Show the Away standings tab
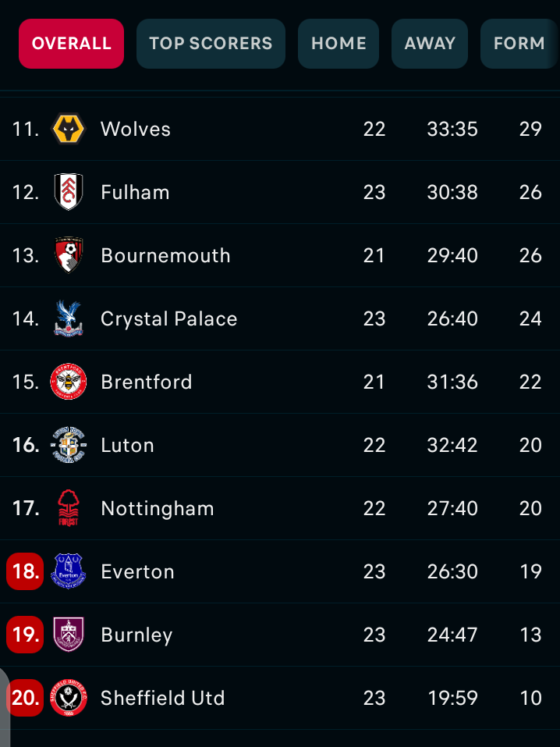The height and width of the screenshot is (747, 560). [430, 44]
